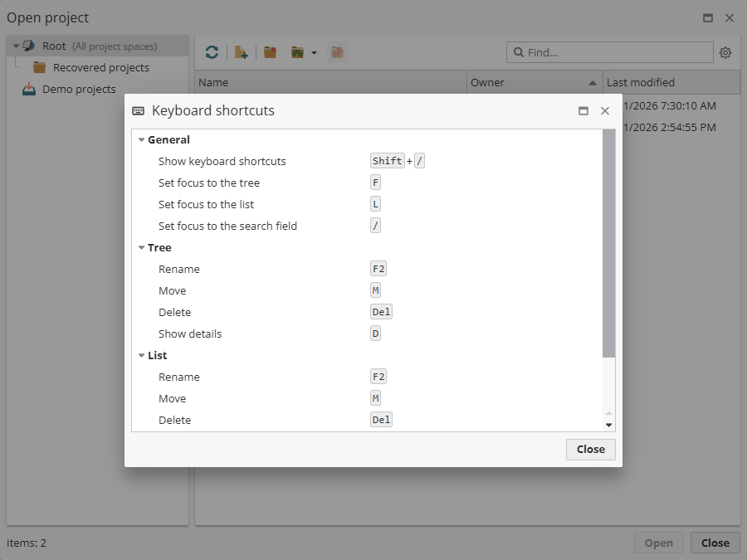
Task: Click the Demo projects inbox icon
Action: click(x=27, y=89)
